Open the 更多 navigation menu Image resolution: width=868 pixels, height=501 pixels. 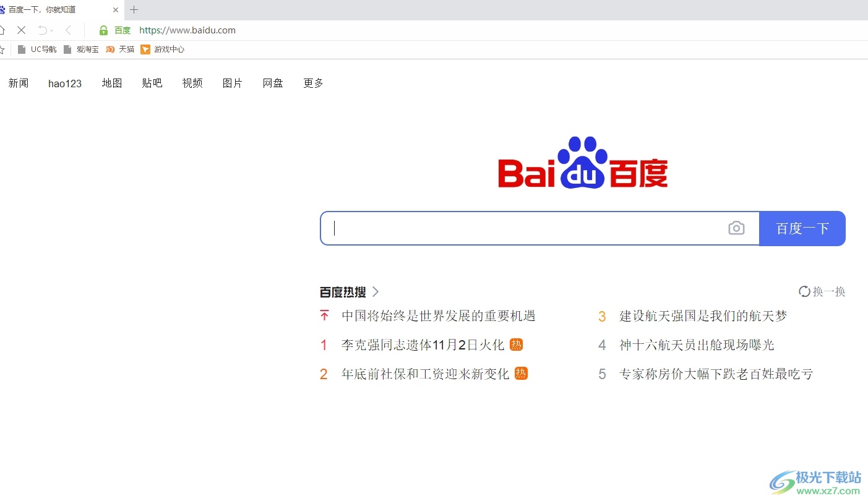pos(314,83)
